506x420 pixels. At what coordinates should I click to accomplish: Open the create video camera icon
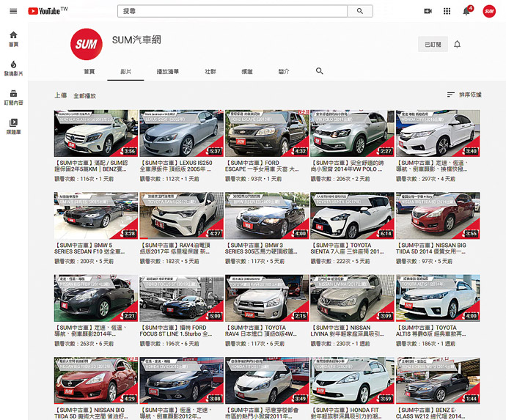[428, 12]
